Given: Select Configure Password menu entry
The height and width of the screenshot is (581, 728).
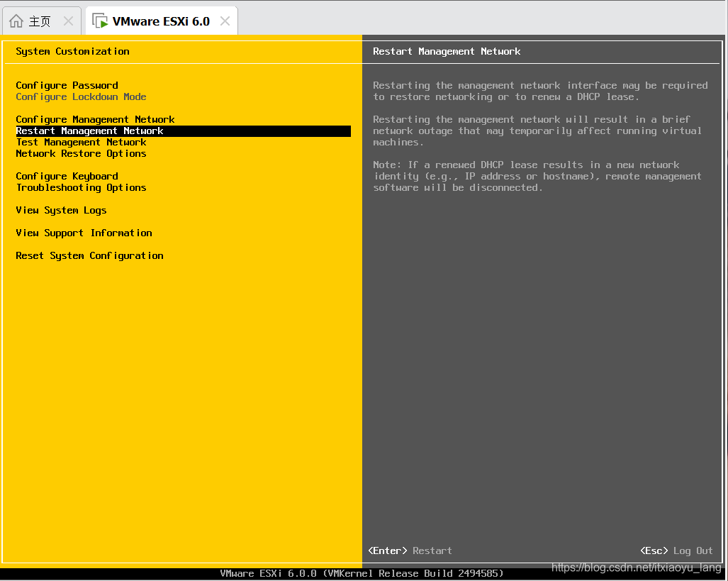Looking at the screenshot, I should click(67, 86).
